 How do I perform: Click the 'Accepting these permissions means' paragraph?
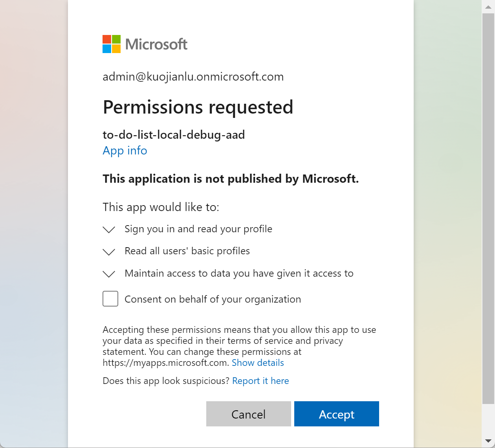pos(239,346)
